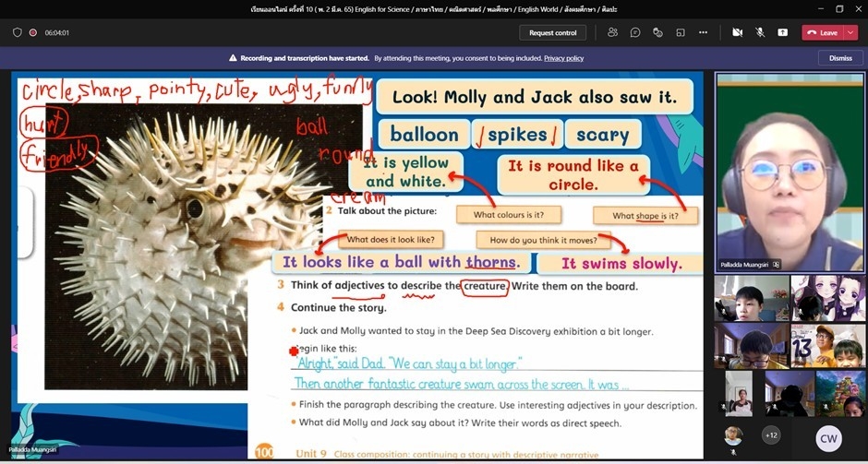
Task: Open the More actions ellipsis menu
Action: coord(703,32)
